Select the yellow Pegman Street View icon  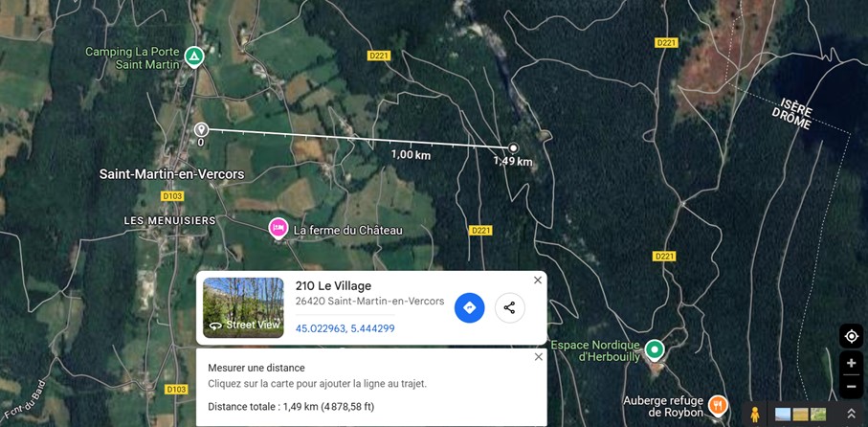pos(754,414)
